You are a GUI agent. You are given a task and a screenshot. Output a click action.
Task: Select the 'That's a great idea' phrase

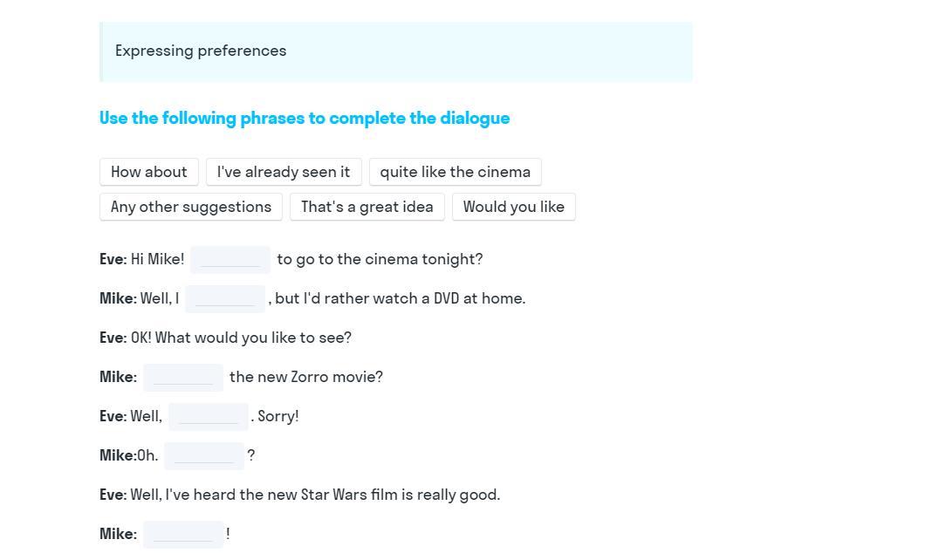tap(367, 207)
